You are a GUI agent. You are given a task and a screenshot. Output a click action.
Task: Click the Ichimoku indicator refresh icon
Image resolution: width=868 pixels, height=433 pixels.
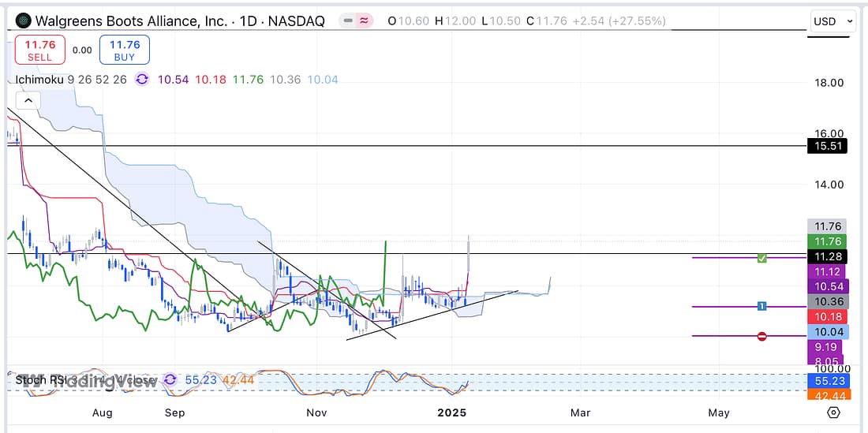142,79
